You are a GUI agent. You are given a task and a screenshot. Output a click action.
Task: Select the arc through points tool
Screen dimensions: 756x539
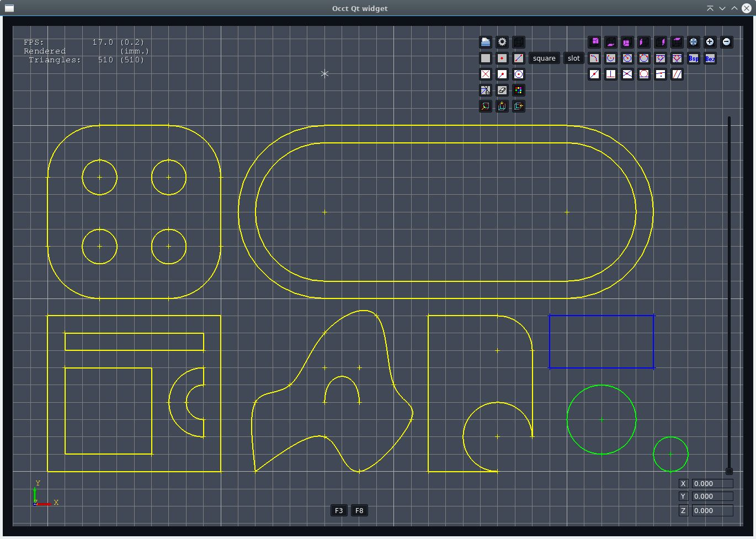click(x=594, y=58)
